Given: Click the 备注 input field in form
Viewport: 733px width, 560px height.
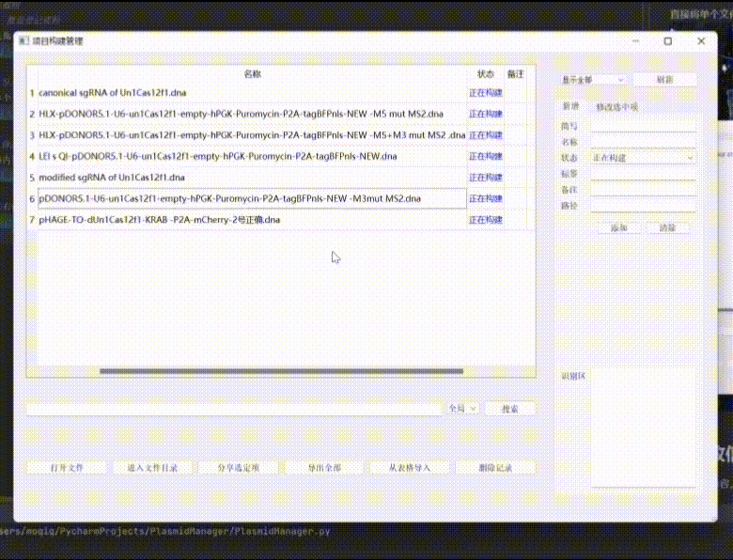Looking at the screenshot, I should pyautogui.click(x=643, y=190).
